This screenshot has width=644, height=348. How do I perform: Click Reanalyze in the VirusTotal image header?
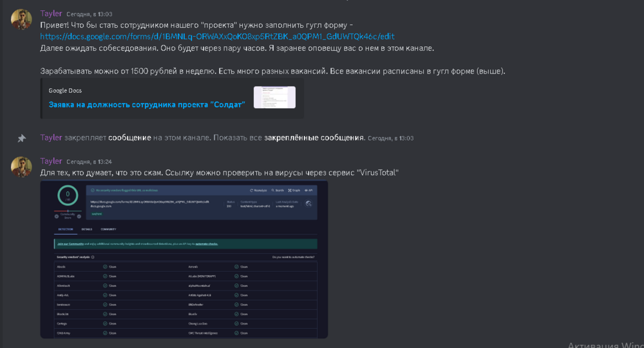(x=258, y=190)
